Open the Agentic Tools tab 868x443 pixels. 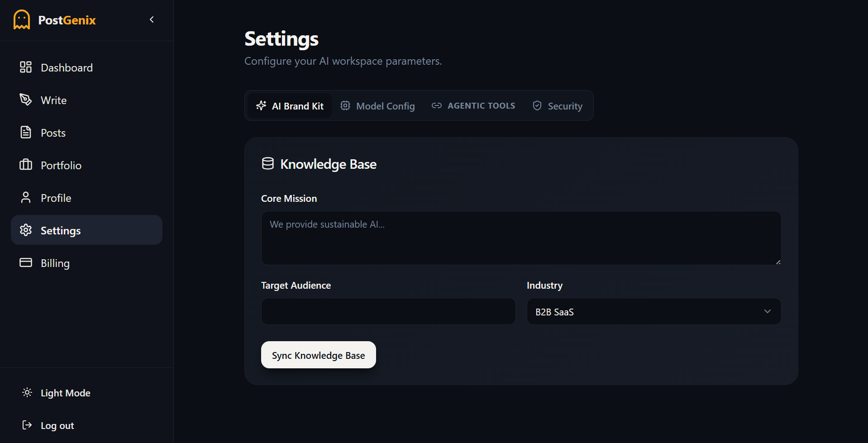(473, 106)
